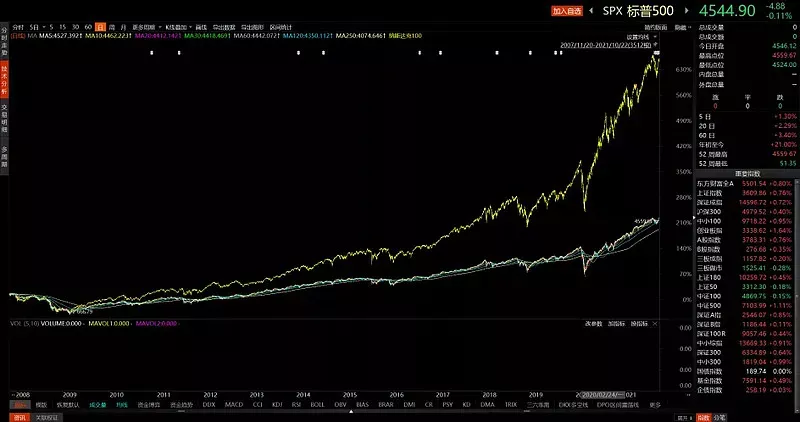
Task: Select the MACD indicator tab
Action: coord(234,405)
